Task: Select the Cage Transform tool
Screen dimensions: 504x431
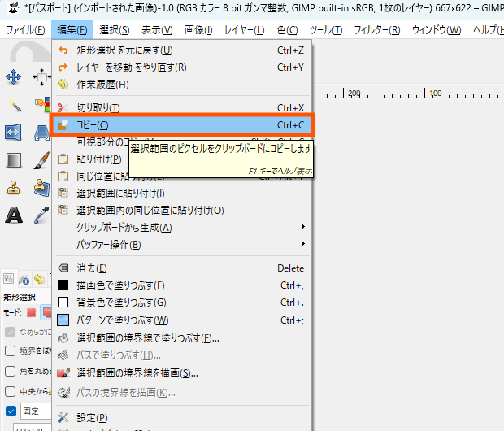Action: coord(41,133)
